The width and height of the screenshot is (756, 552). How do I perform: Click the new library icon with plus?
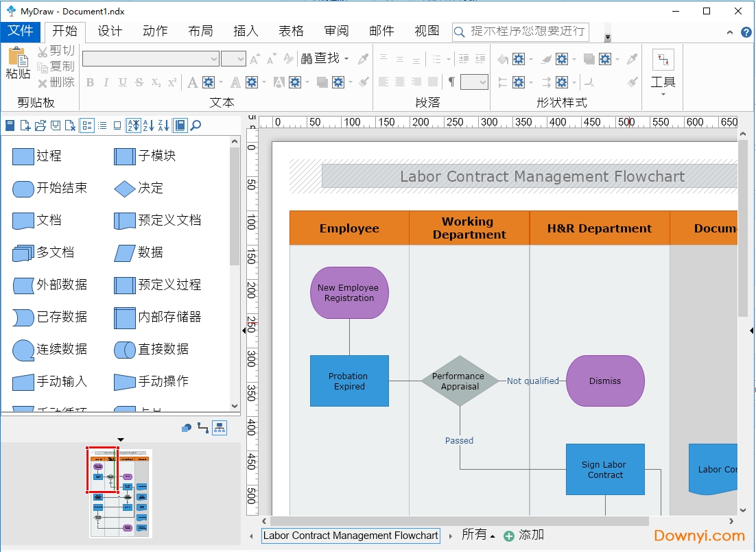coord(25,125)
